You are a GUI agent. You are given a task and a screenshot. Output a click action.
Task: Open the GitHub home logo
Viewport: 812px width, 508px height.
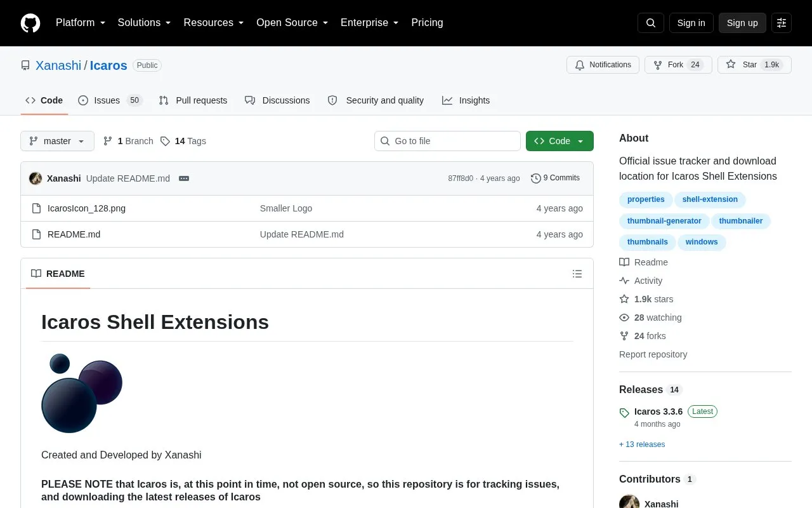[30, 23]
